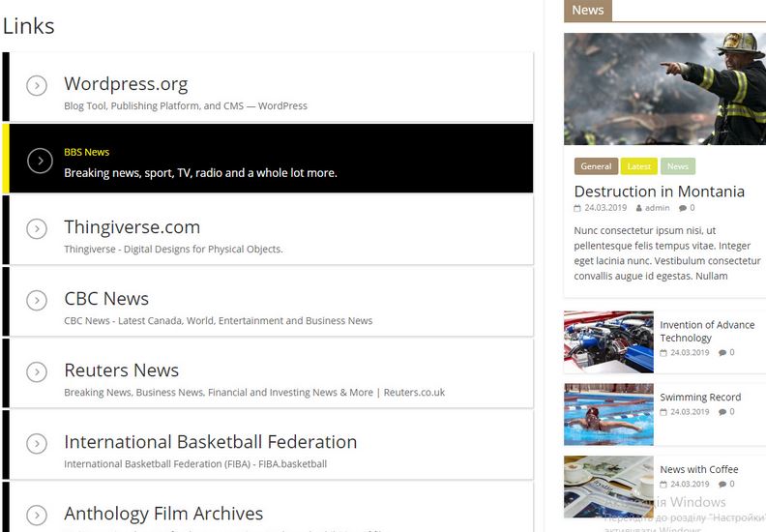
Task: Open the International Basketball Federation link
Action: click(x=210, y=442)
